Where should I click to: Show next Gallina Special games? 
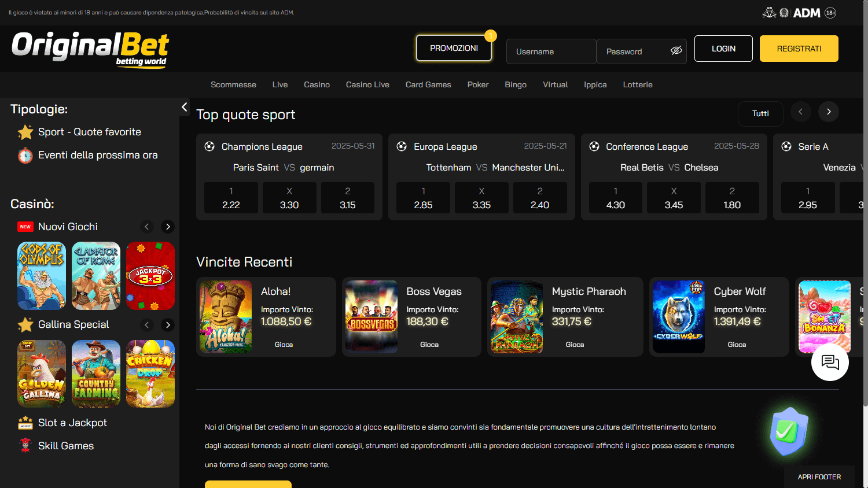click(x=168, y=325)
